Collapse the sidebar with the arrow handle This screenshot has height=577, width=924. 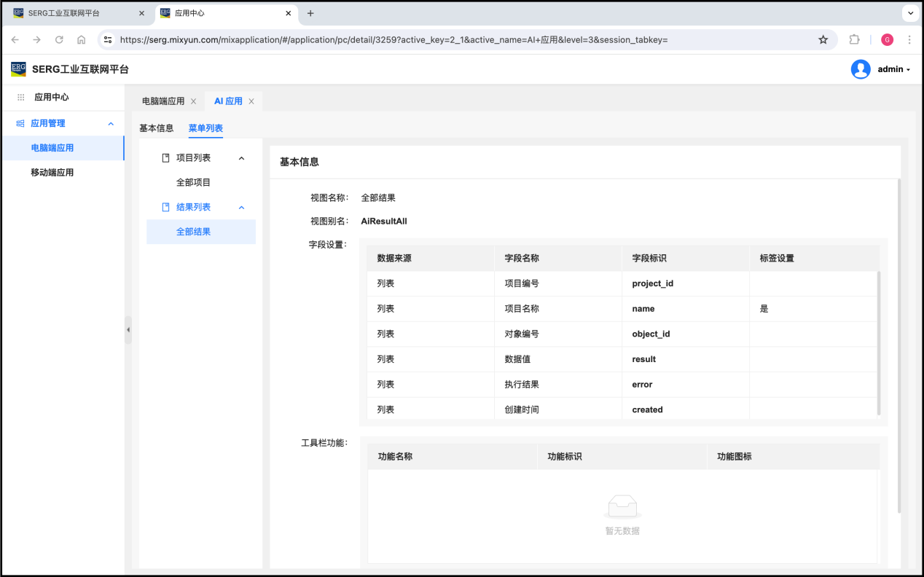(128, 330)
